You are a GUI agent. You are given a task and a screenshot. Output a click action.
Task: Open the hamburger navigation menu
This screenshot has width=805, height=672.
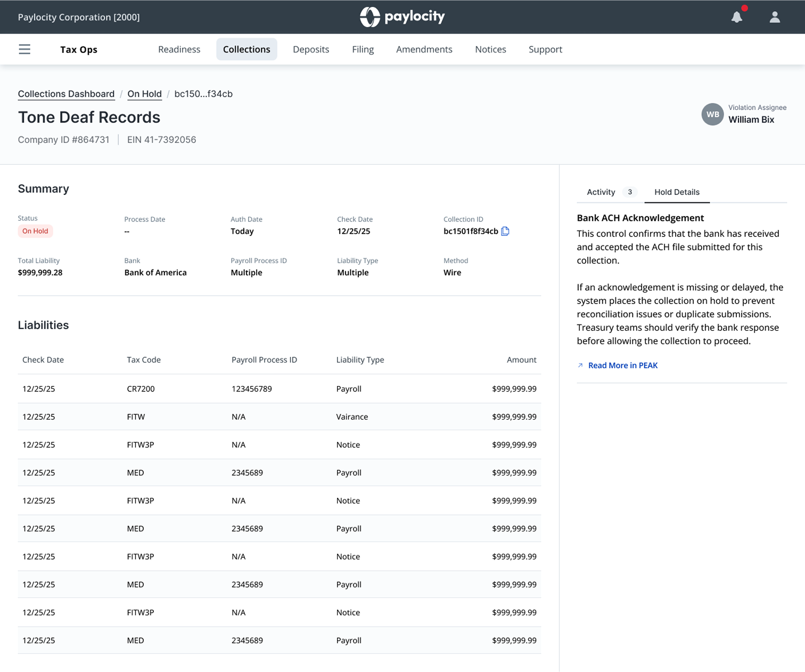point(24,50)
